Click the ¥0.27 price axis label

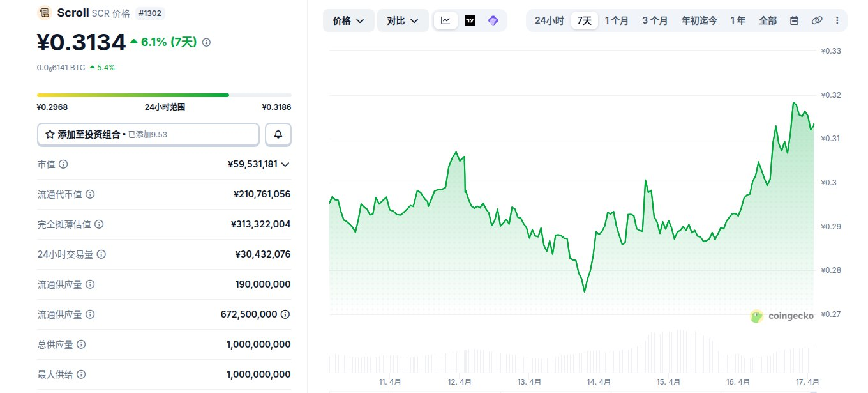830,314
